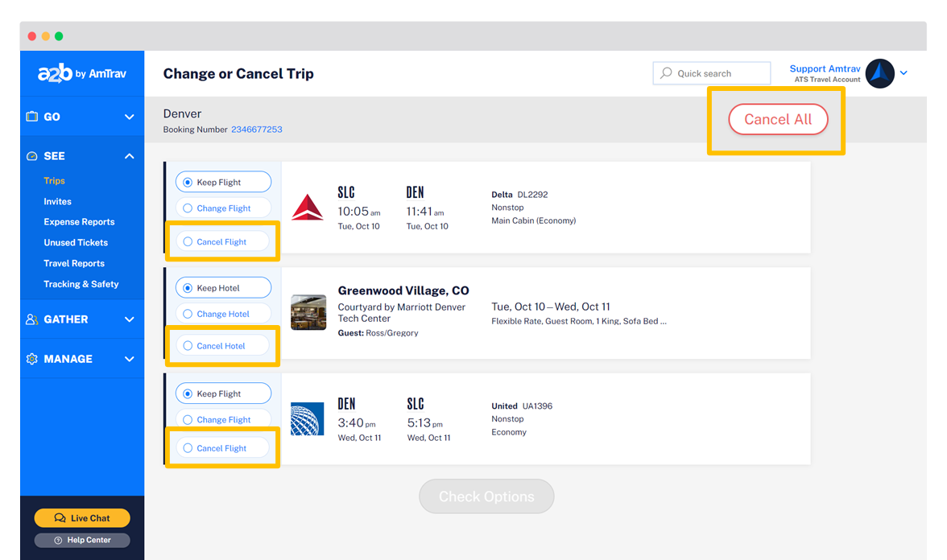Select the MANAGE gear icon
This screenshot has width=947, height=560.
33,359
